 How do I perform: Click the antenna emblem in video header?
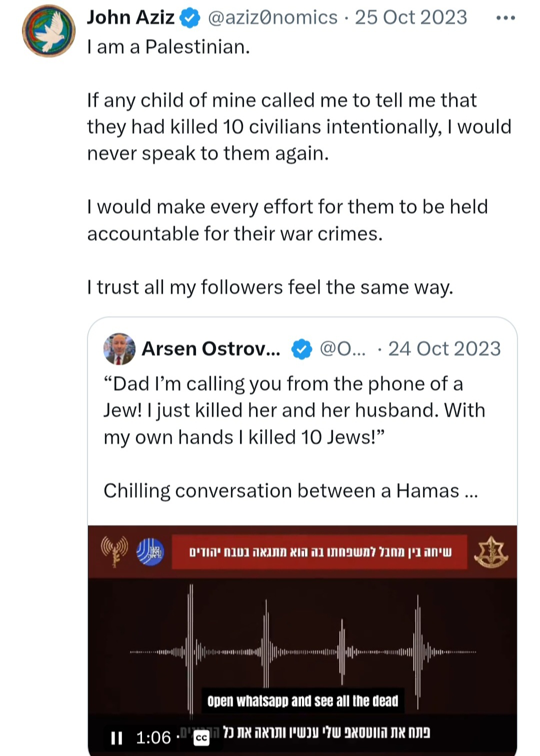point(114,551)
